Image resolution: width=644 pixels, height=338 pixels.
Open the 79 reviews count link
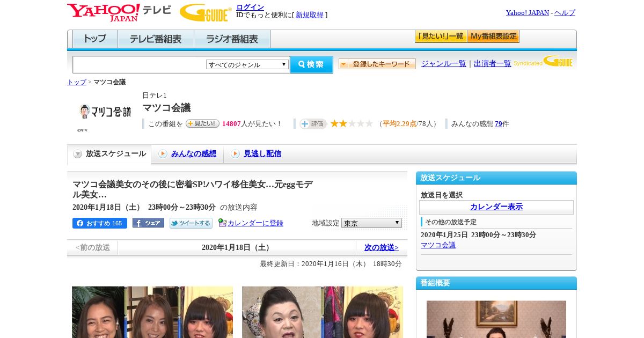tap(499, 124)
